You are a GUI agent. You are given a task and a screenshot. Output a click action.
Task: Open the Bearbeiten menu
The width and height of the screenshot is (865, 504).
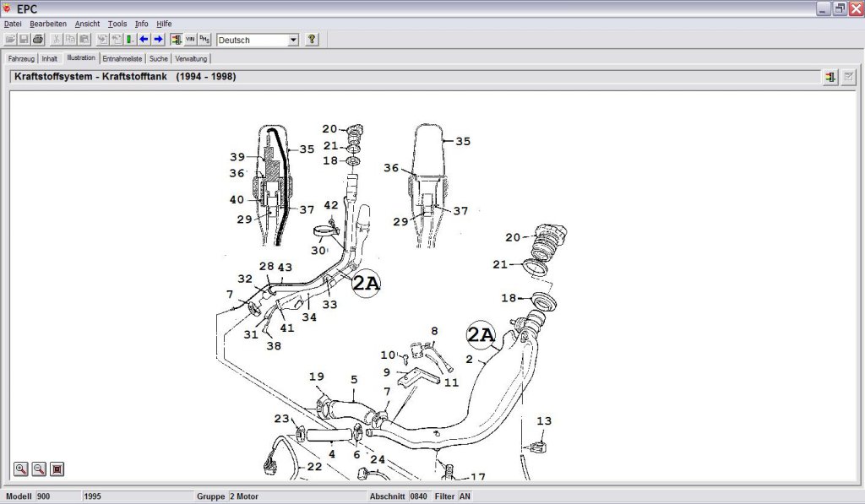(x=48, y=24)
